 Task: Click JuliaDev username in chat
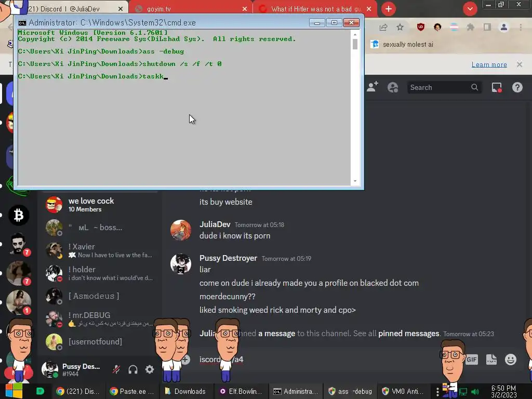pos(215,224)
